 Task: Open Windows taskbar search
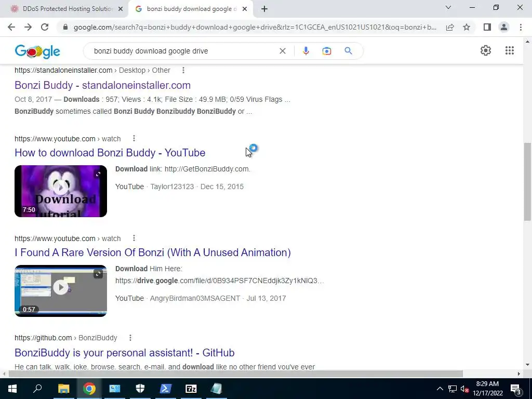(37, 389)
